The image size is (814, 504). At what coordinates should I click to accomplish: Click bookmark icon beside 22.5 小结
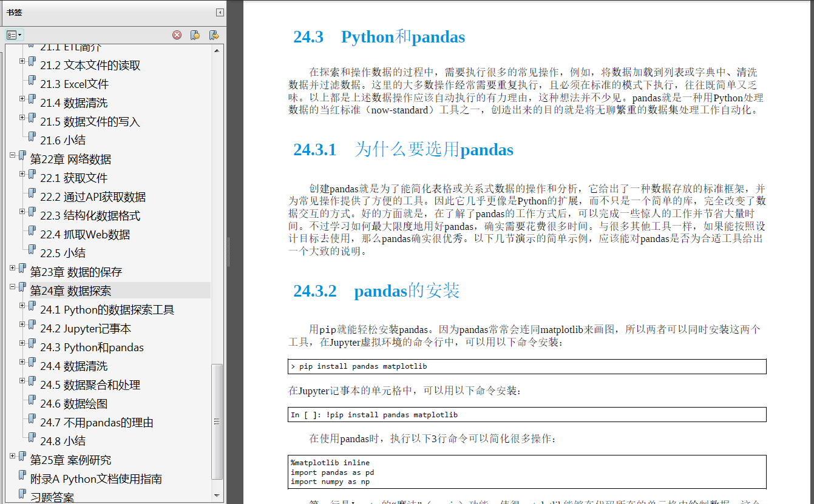tap(32, 250)
